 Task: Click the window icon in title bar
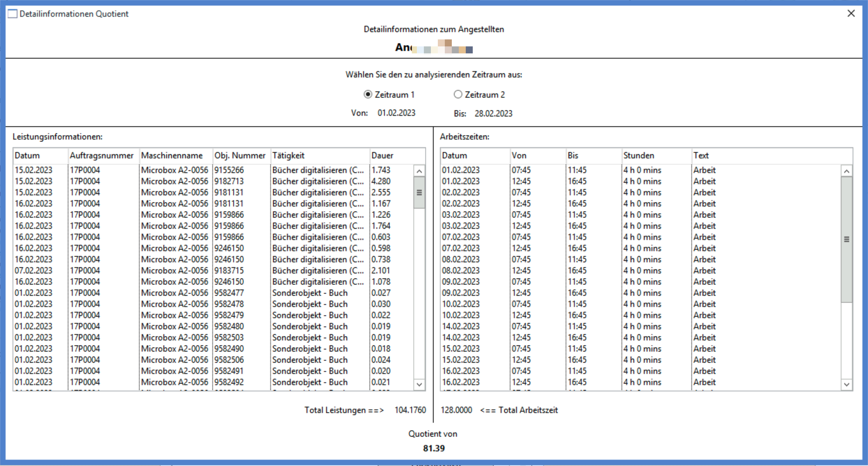click(12, 14)
